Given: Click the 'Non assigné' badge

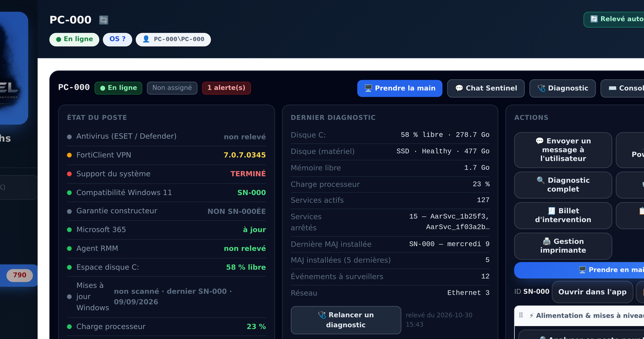Looking at the screenshot, I should [172, 88].
